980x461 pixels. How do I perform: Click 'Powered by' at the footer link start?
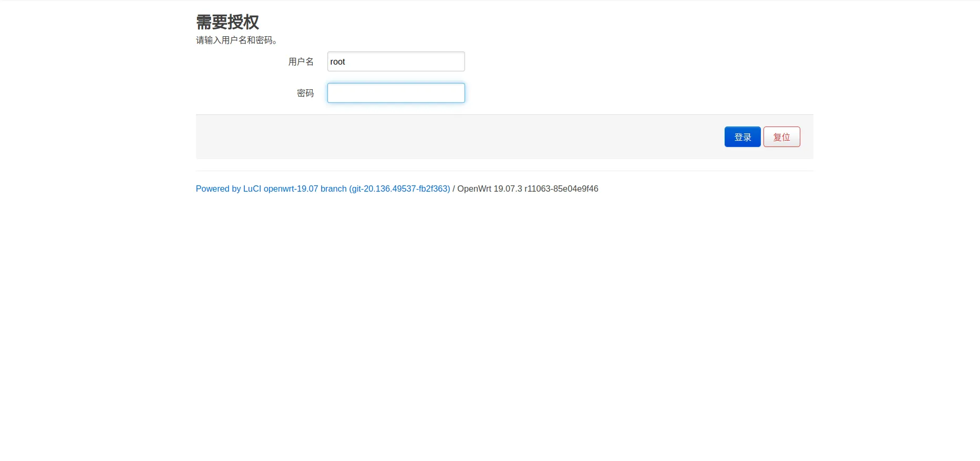[x=218, y=188]
